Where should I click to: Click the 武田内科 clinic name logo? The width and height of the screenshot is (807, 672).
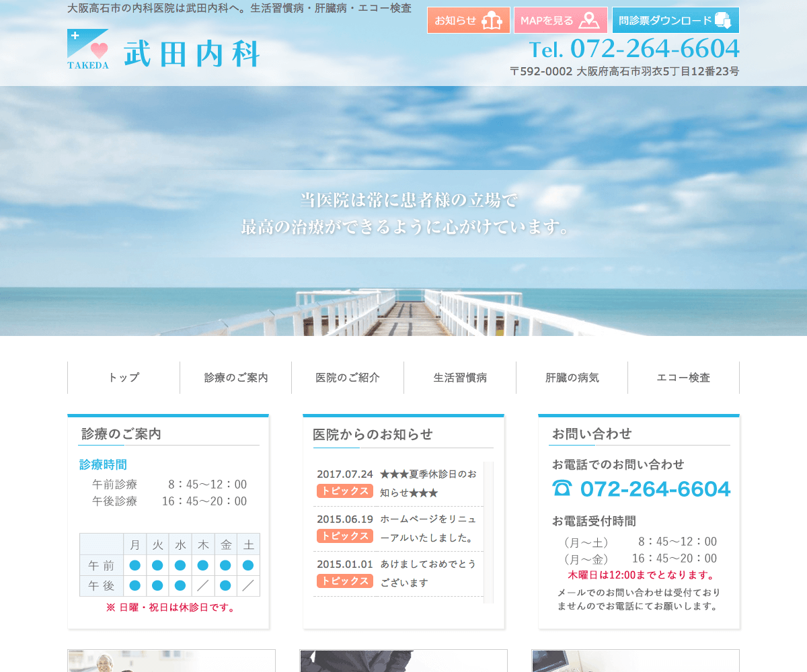[192, 54]
